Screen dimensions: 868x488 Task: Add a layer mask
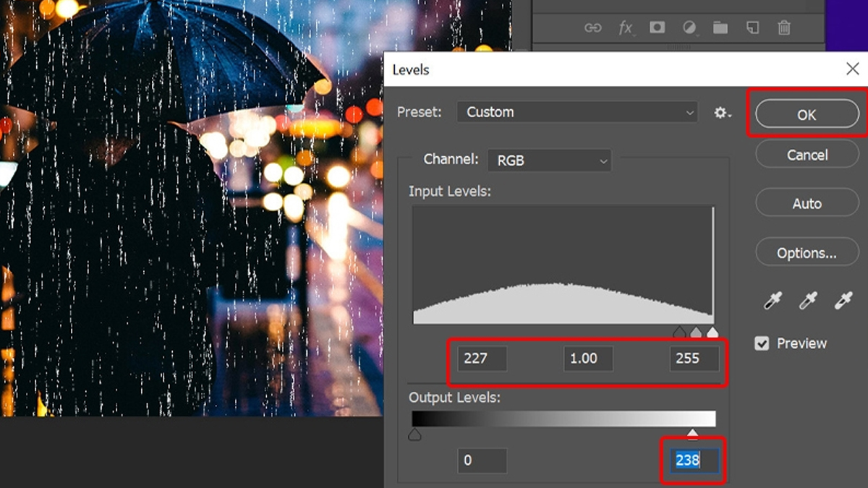(657, 27)
